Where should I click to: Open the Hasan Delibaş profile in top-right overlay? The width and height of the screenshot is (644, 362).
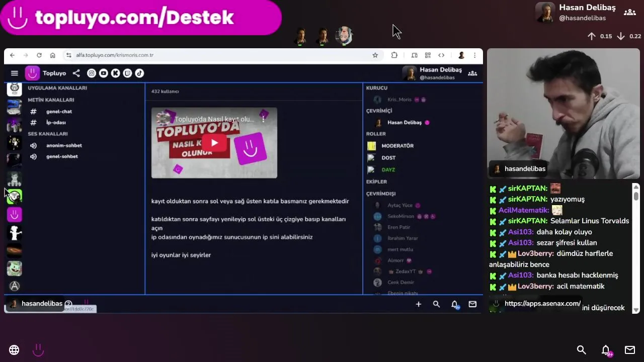(x=576, y=13)
